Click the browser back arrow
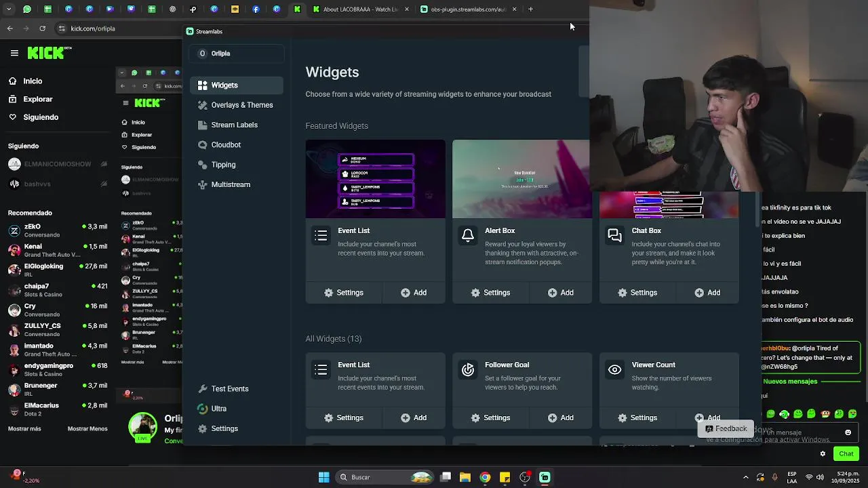868x488 pixels. point(9,28)
